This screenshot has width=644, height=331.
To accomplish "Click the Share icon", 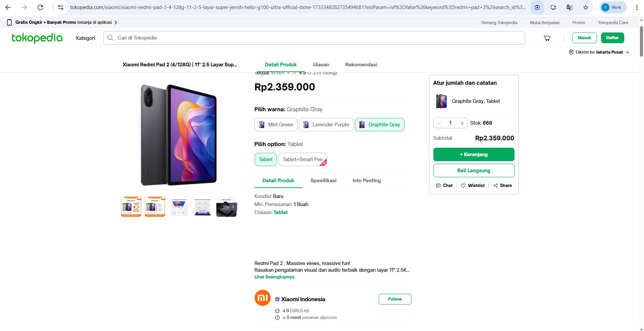I will [x=495, y=186].
